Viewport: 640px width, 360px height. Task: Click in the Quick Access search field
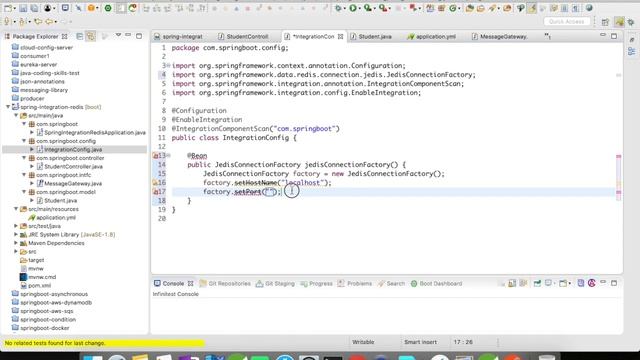[x=567, y=21]
